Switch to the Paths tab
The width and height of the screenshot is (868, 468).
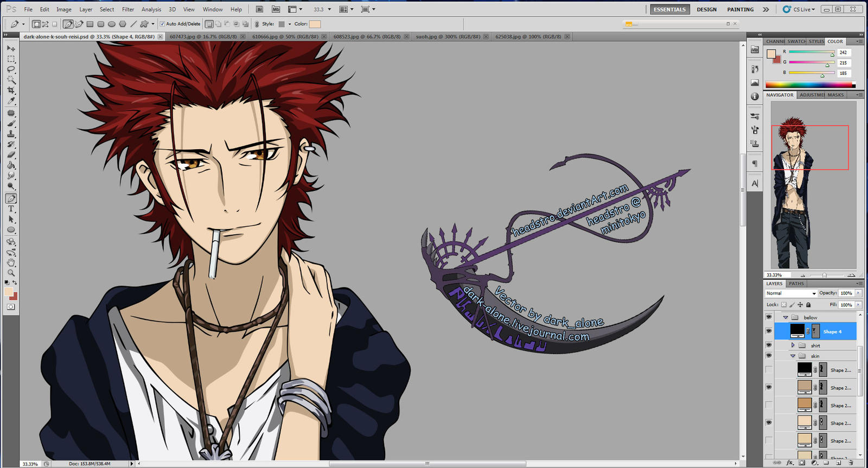(796, 284)
